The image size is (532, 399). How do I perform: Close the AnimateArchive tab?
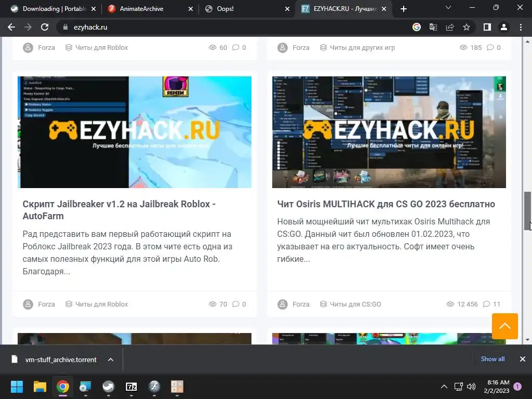190,9
